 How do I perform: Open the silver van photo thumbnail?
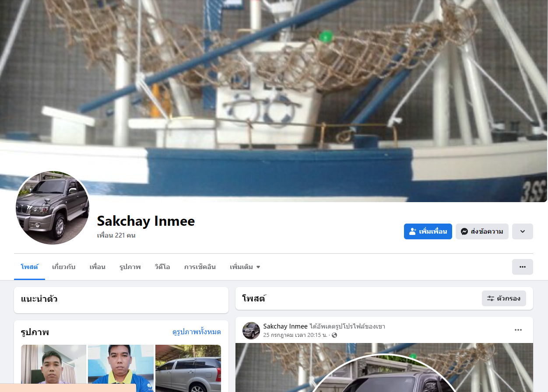pos(188,368)
